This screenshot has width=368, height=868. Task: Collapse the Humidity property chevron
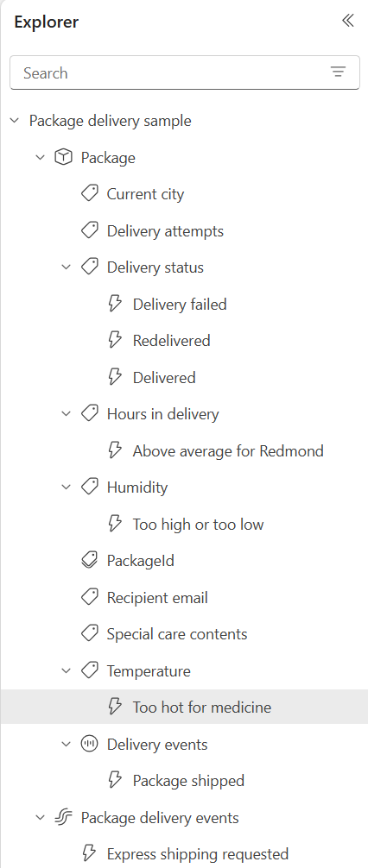tap(66, 487)
